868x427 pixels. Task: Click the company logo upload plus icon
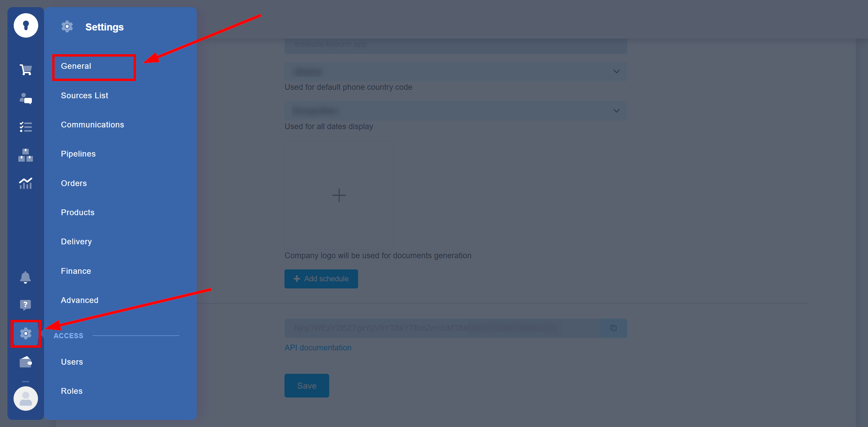click(x=338, y=195)
